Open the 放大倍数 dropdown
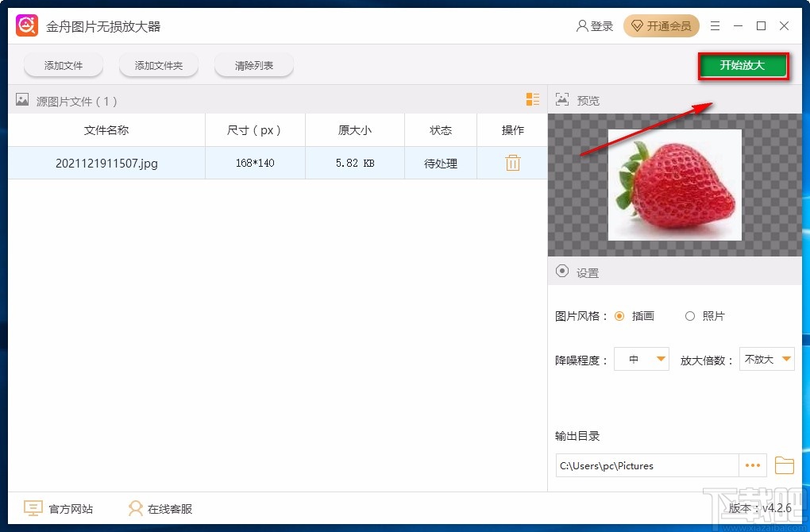Viewport: 810px width, 532px height. click(x=766, y=359)
